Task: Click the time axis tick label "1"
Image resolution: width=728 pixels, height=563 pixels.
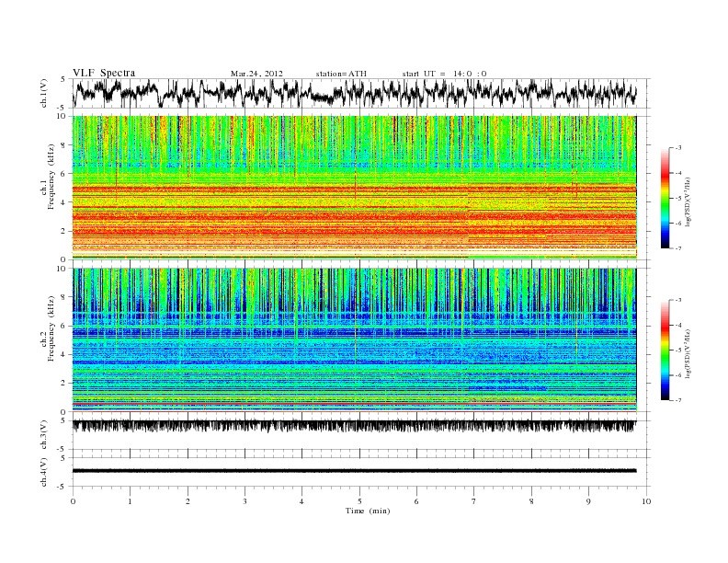Action: [x=130, y=501]
